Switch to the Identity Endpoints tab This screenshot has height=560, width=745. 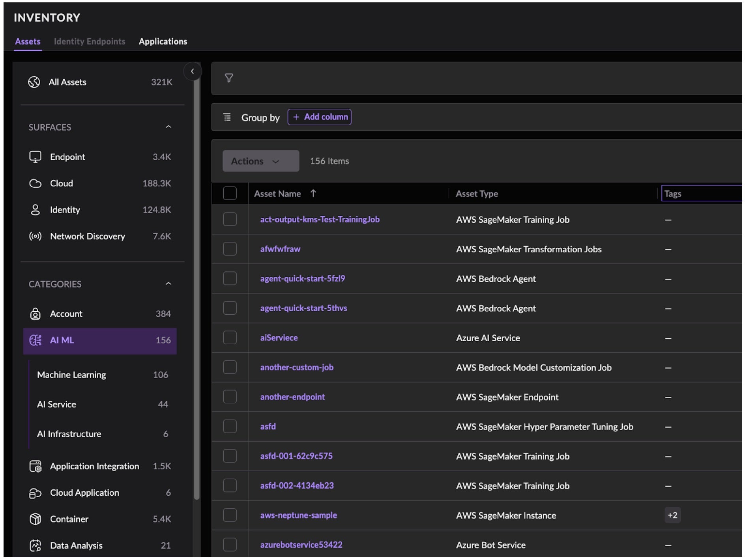click(90, 41)
